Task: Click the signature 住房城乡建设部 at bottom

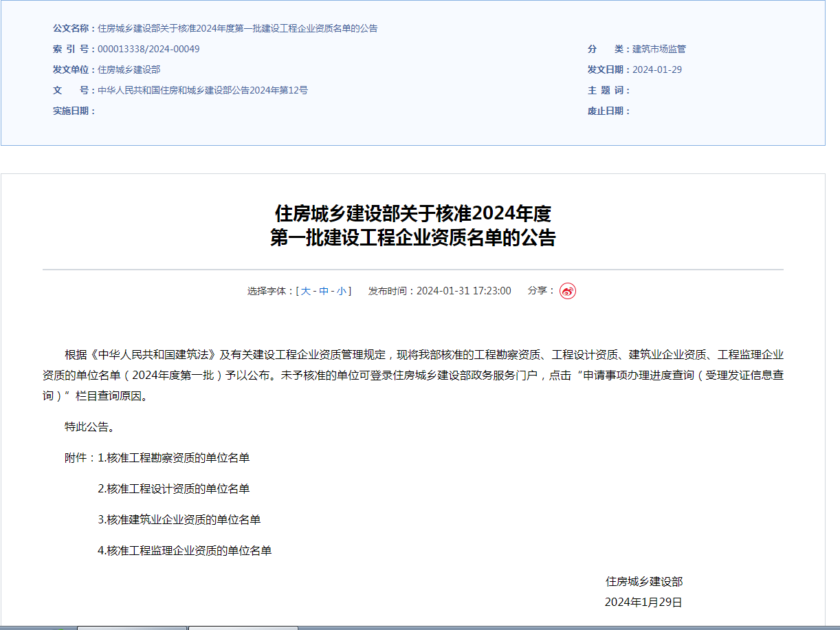Action: coord(645,581)
